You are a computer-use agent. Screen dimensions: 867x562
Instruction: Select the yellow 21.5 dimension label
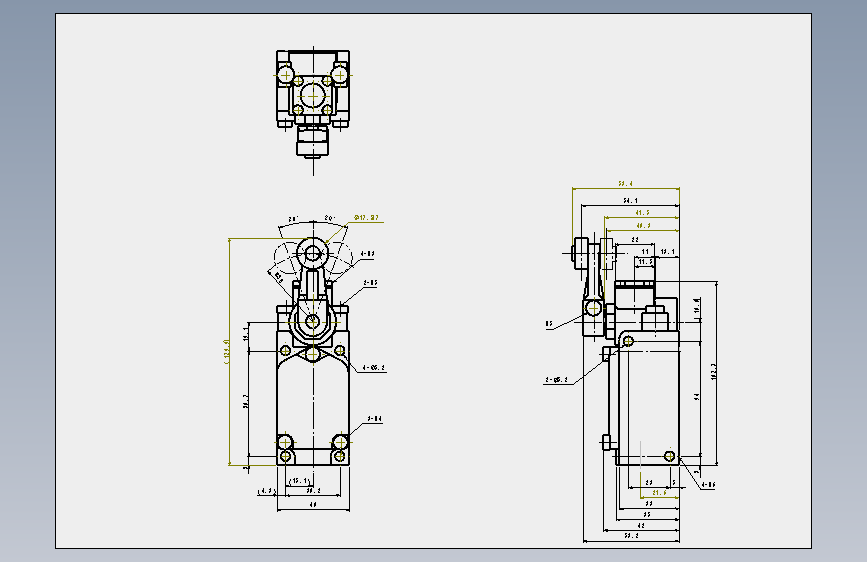click(659, 492)
